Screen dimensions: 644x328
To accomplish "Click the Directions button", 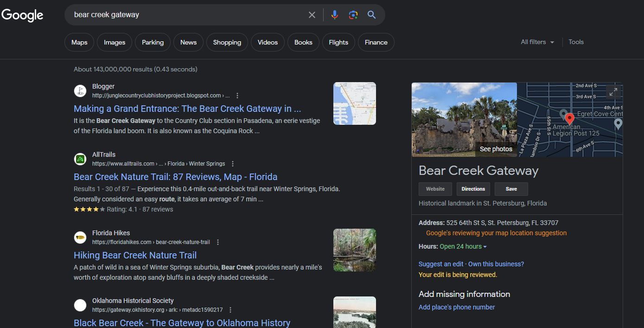I will tap(473, 189).
